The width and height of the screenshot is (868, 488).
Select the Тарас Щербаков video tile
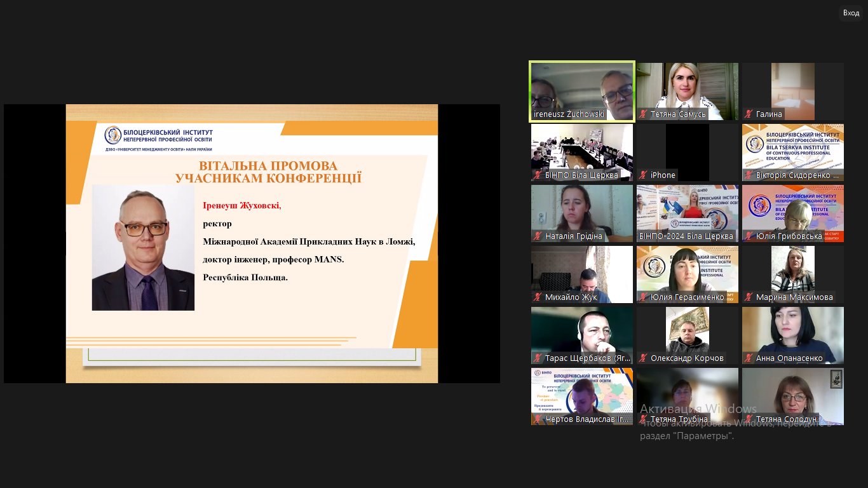pyautogui.click(x=582, y=332)
